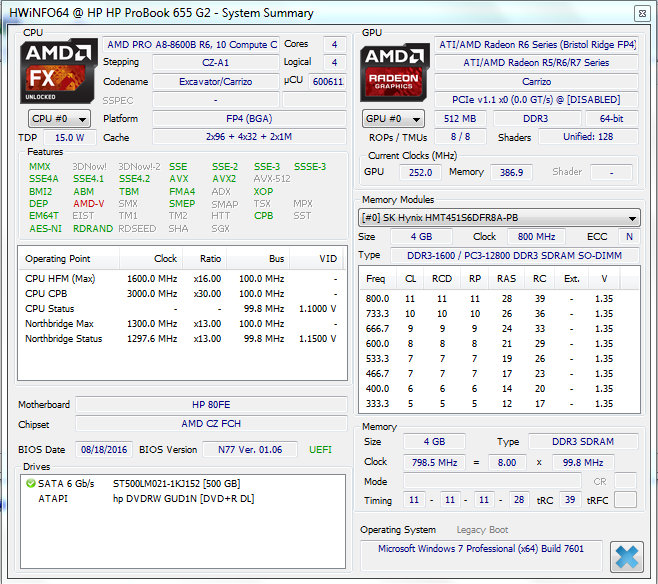Click the Platform value FP4 (BGA)
The width and height of the screenshot is (658, 584).
click(249, 119)
